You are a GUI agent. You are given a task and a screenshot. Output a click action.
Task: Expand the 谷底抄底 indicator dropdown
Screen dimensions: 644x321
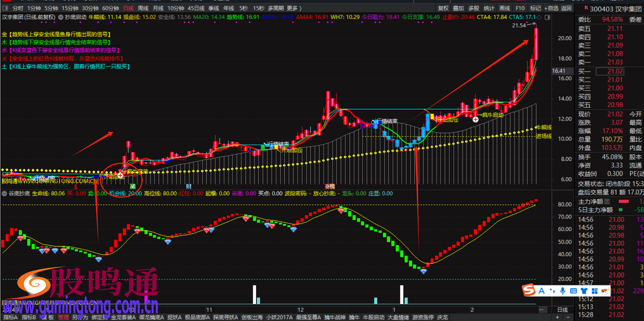[x=4, y=194]
